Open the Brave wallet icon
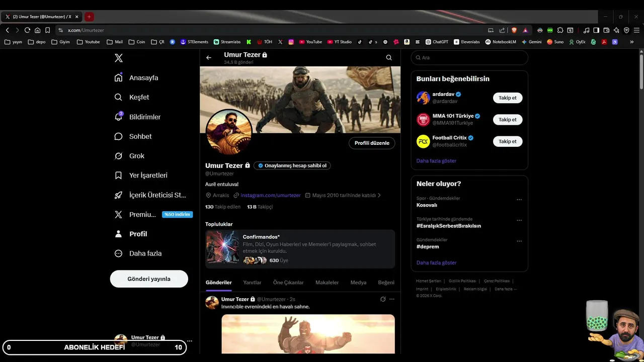 point(606,30)
